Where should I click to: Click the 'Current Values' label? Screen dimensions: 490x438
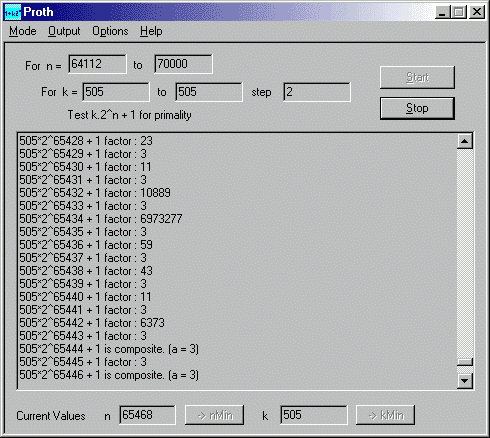coord(51,416)
